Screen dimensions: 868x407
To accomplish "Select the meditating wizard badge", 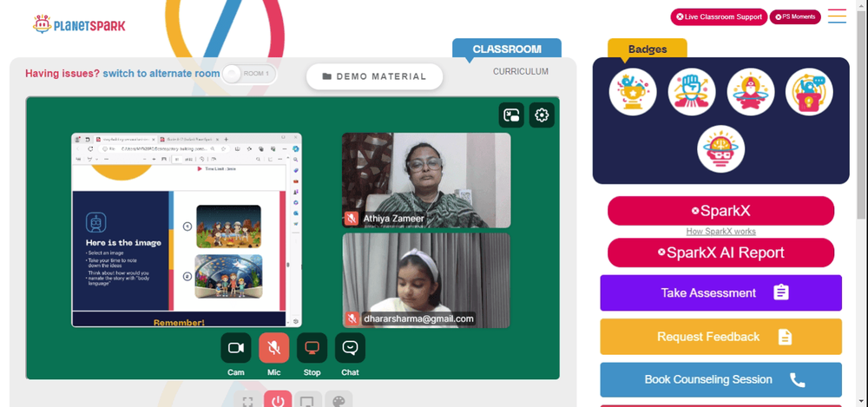I will coord(751,92).
